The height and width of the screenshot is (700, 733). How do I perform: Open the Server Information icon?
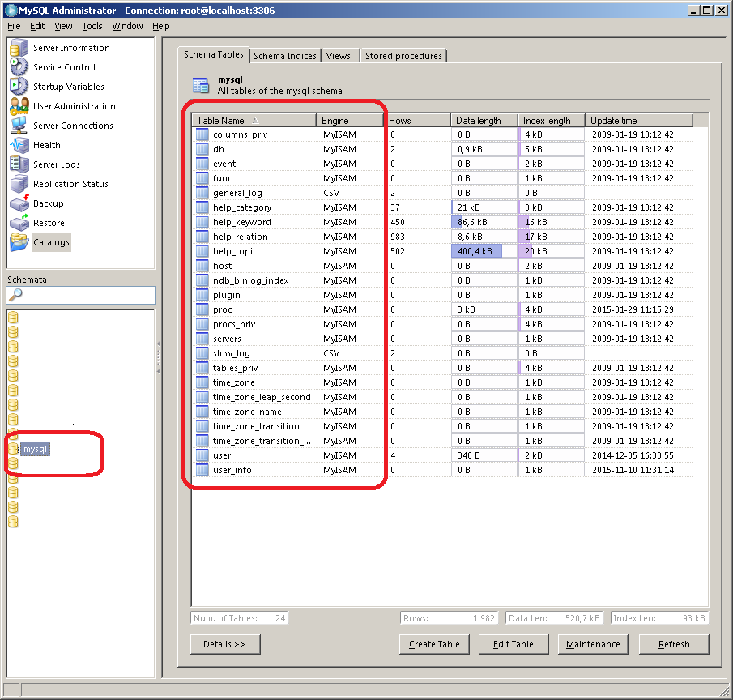pos(19,48)
